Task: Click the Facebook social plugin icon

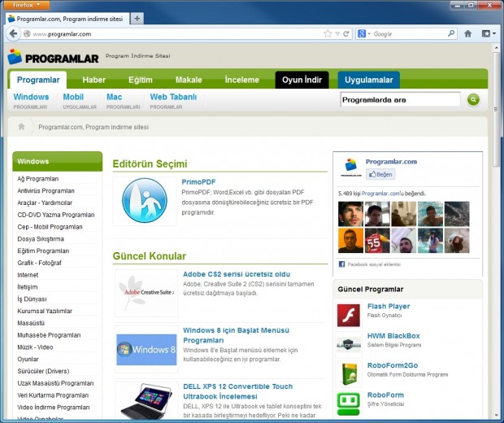Action: [x=341, y=264]
